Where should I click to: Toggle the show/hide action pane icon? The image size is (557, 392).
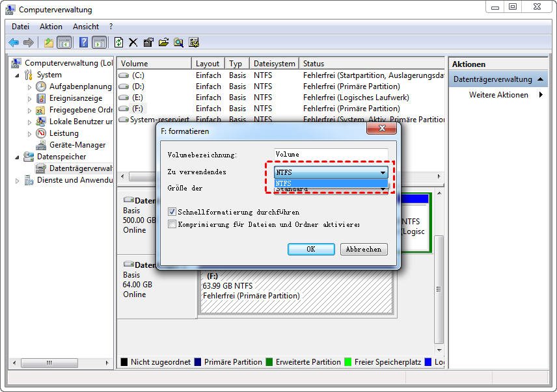pyautogui.click(x=99, y=43)
